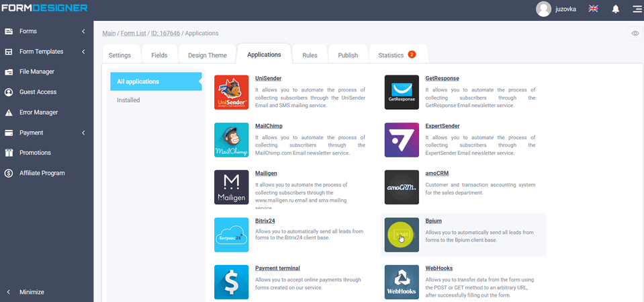The width and height of the screenshot is (644, 302).
Task: Open the WebHooks app icon
Action: pos(402,282)
